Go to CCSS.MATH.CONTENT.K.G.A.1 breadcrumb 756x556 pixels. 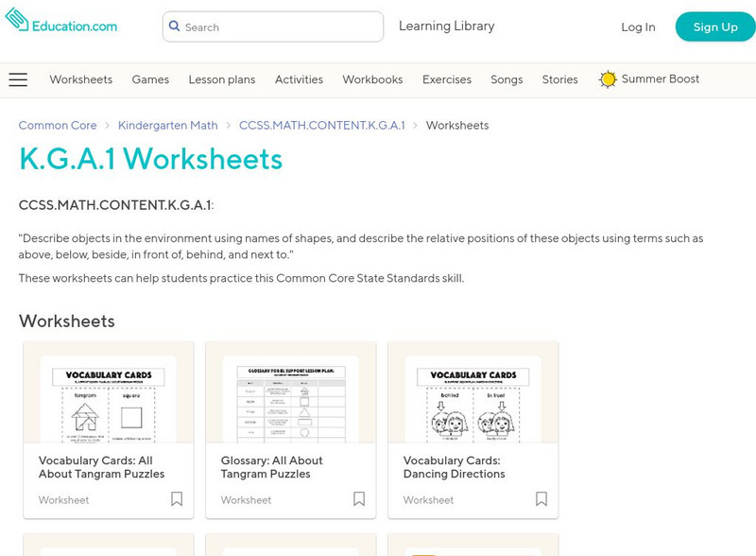click(x=322, y=126)
